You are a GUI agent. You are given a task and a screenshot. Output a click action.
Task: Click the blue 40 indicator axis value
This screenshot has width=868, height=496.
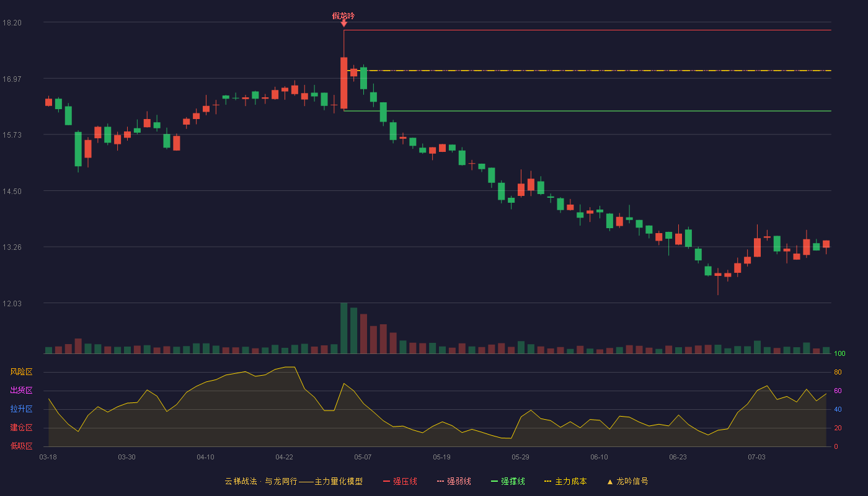(838, 409)
